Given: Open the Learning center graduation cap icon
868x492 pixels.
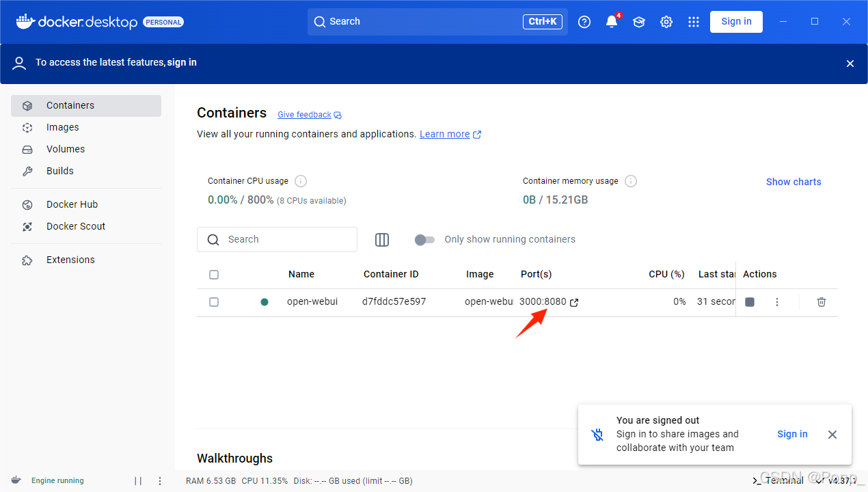Looking at the screenshot, I should (x=639, y=22).
